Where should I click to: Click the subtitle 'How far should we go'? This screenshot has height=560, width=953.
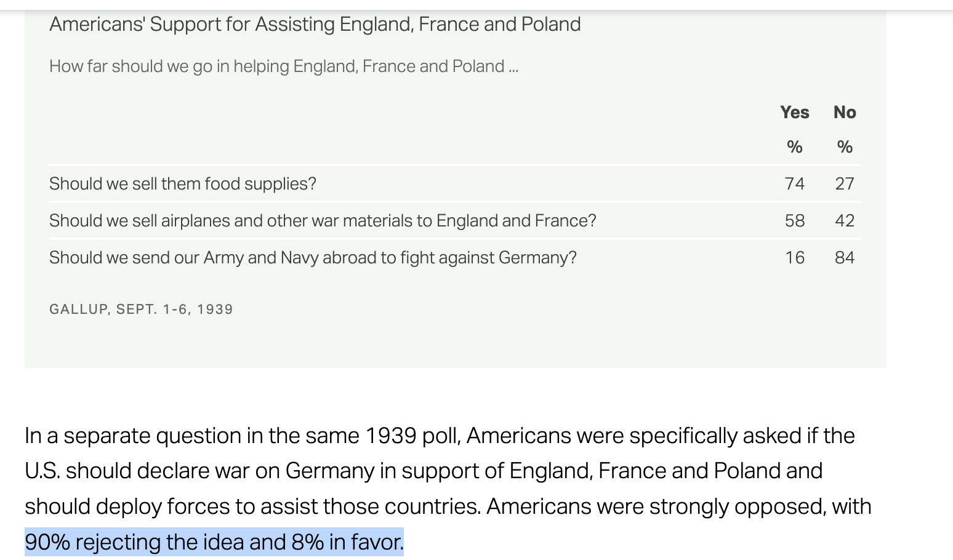click(284, 66)
